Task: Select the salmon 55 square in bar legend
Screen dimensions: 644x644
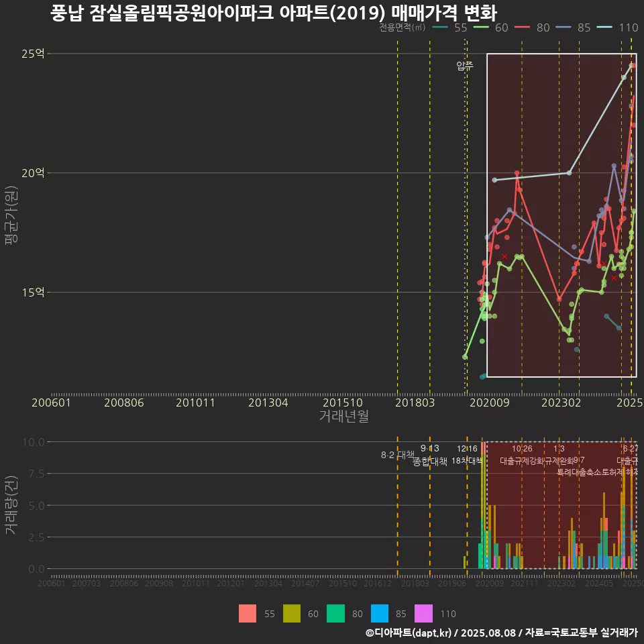Action: 248,614
